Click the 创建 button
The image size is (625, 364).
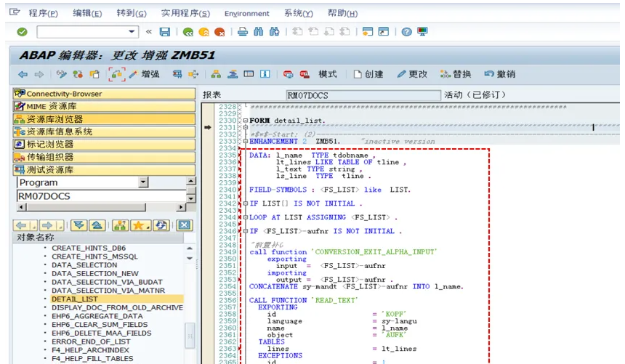[x=368, y=74]
